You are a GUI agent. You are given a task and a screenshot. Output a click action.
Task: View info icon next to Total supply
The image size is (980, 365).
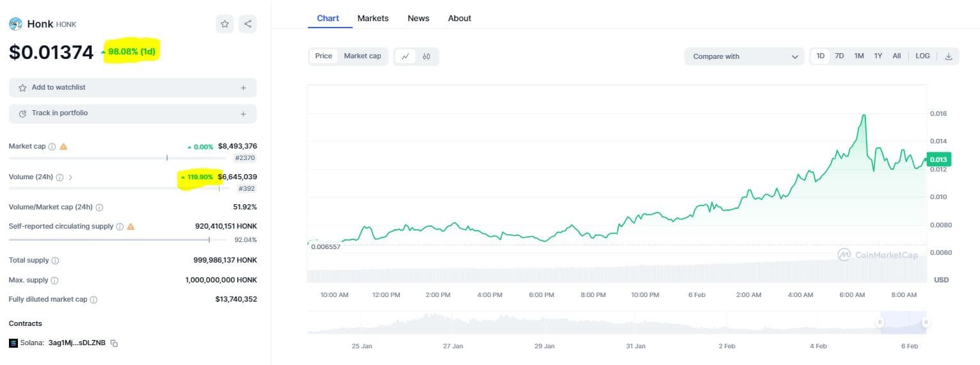[55, 261]
